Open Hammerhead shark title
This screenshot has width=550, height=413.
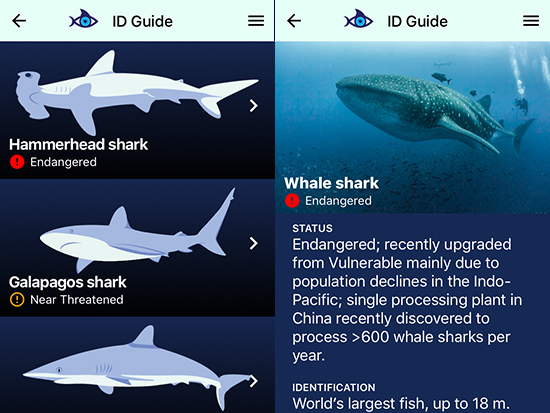78,145
